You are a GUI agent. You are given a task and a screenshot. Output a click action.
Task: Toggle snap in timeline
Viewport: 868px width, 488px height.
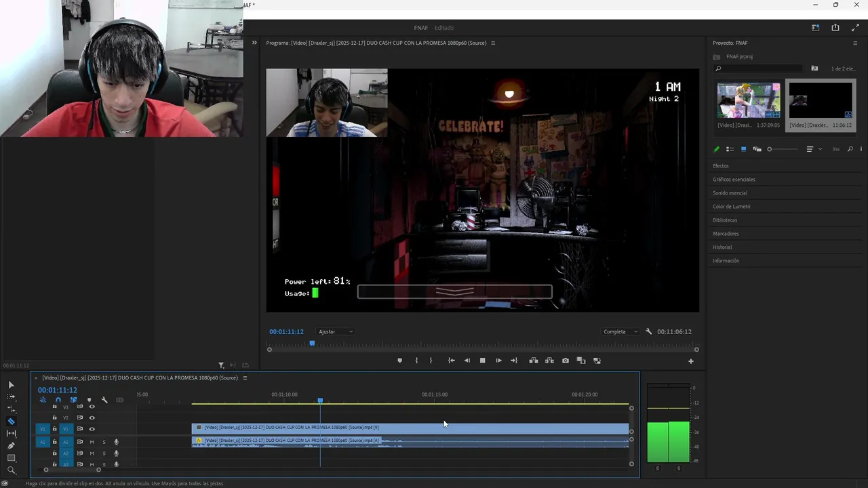pos(58,400)
